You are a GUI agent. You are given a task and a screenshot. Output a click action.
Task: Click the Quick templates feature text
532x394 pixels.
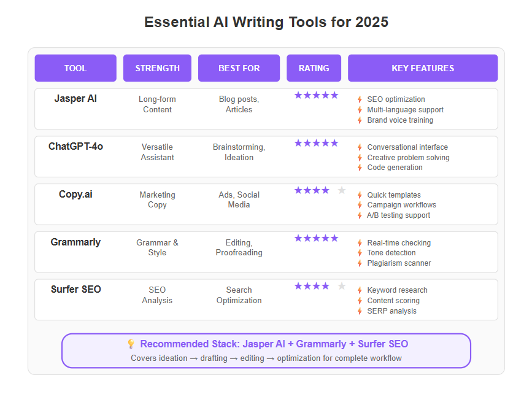tap(394, 195)
